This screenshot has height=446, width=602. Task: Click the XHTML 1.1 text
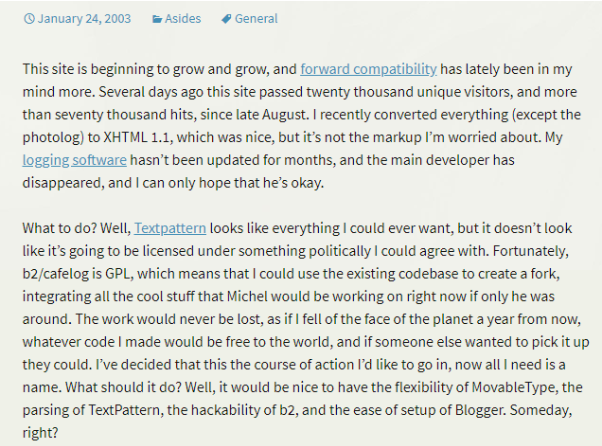tap(136, 137)
